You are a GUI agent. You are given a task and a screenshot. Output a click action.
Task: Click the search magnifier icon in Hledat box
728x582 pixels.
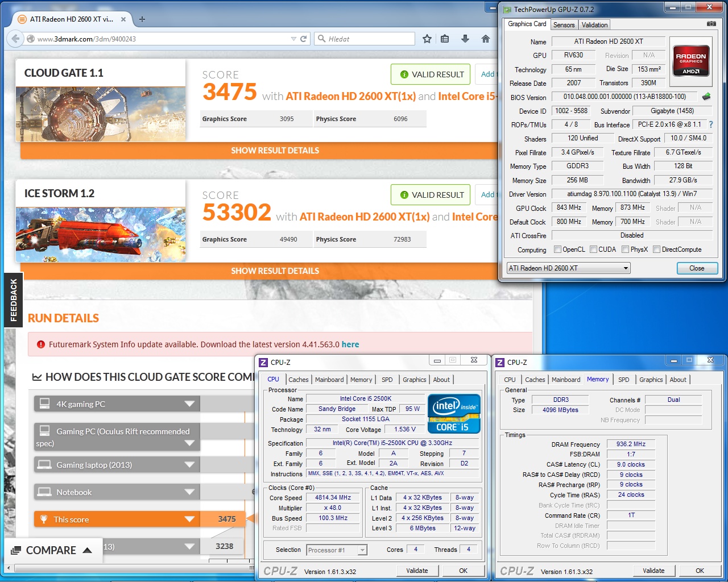pyautogui.click(x=322, y=39)
